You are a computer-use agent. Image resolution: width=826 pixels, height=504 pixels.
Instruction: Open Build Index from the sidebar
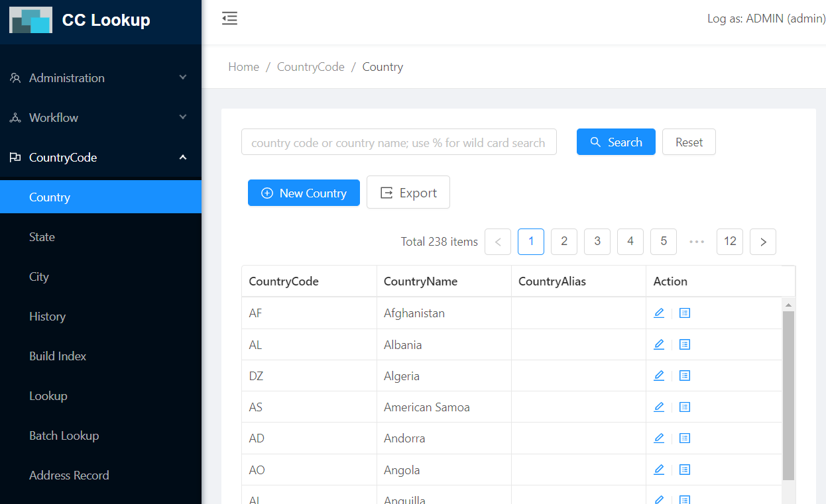[x=58, y=356]
